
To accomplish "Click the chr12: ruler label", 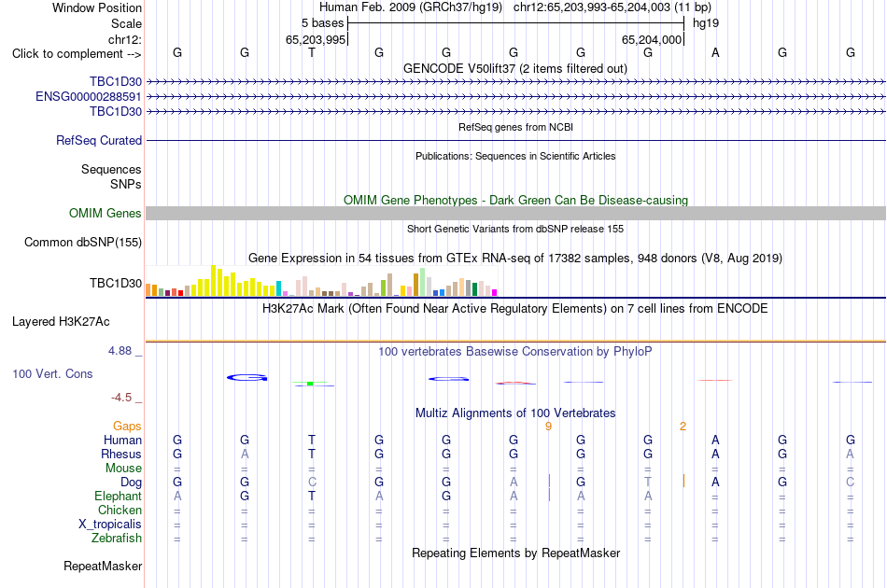I will [x=125, y=39].
